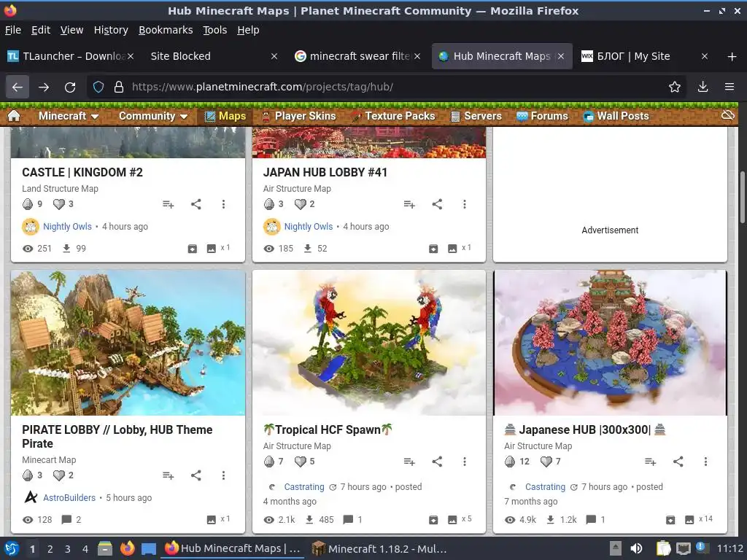Open the site security padlock icon
Viewport: 747px width, 560px height.
(119, 87)
